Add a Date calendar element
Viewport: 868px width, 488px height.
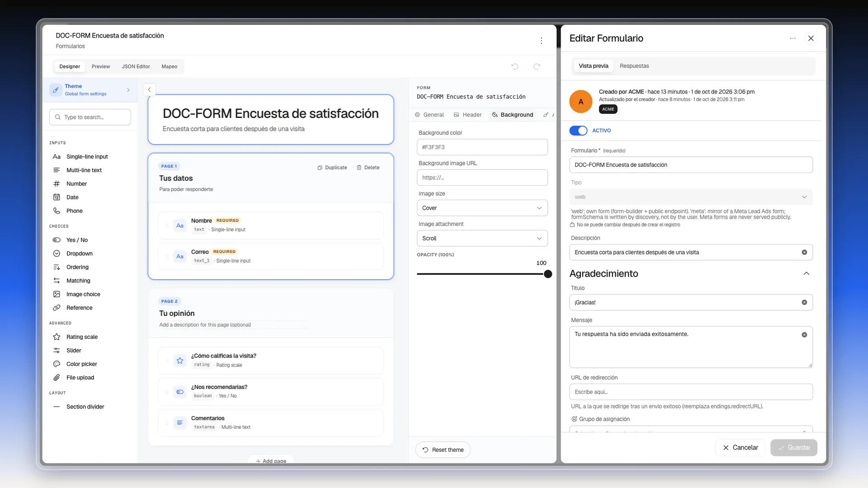(x=72, y=197)
